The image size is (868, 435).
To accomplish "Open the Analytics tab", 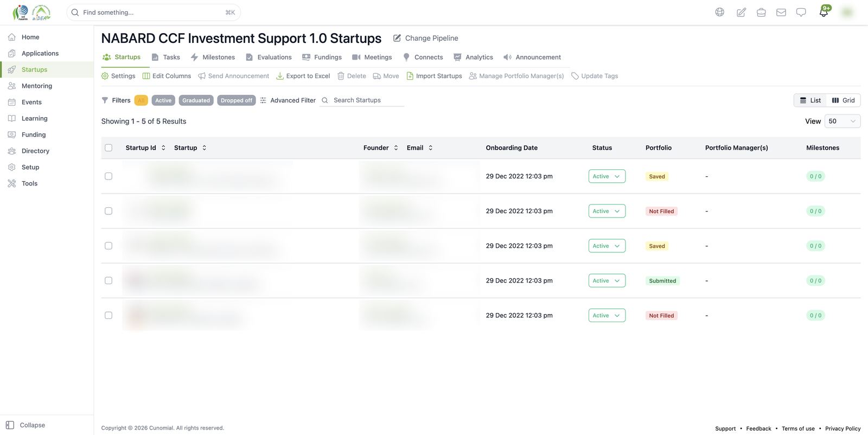I will click(474, 57).
